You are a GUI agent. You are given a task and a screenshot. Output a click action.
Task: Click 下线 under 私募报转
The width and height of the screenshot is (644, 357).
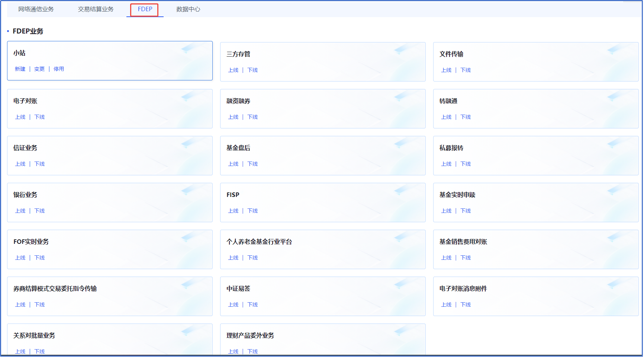[466, 164]
